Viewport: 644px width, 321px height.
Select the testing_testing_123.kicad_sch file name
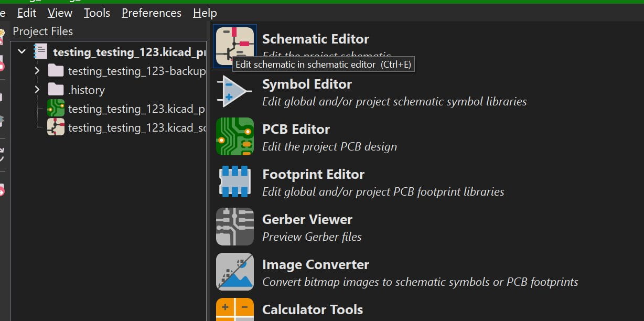(x=136, y=127)
